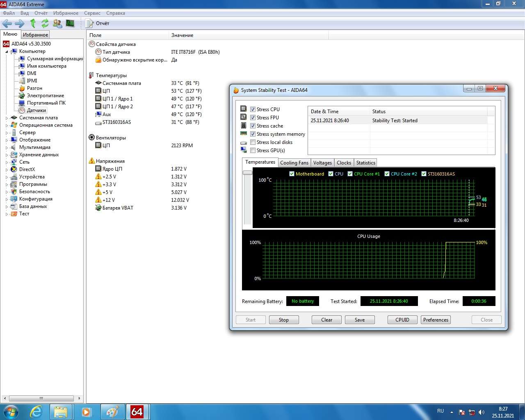This screenshot has height=420, width=525.
Task: Collapse the Компьютер tree node
Action: (x=7, y=52)
